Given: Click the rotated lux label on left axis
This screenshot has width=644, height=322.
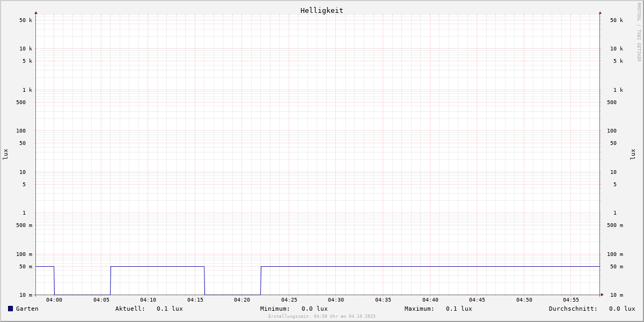Looking at the screenshot, I should (5, 154).
